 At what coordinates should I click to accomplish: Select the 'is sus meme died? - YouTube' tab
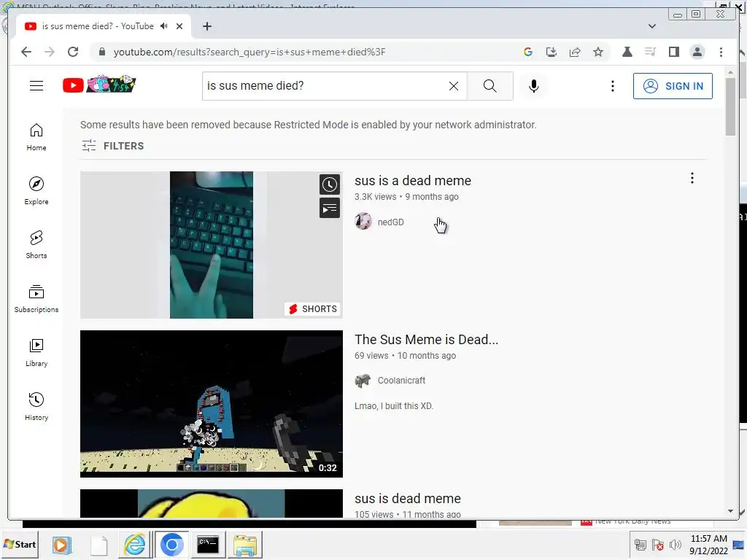point(98,26)
